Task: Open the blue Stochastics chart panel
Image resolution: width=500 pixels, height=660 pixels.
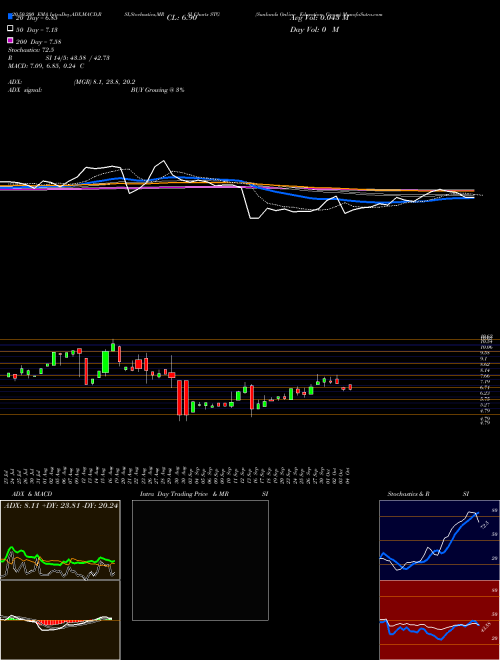Action: [439, 540]
